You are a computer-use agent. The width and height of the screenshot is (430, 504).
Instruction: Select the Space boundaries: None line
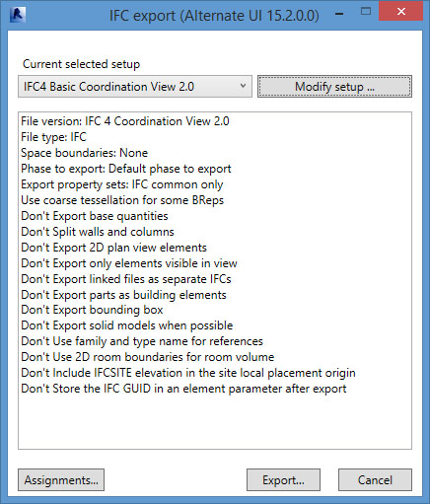[84, 153]
